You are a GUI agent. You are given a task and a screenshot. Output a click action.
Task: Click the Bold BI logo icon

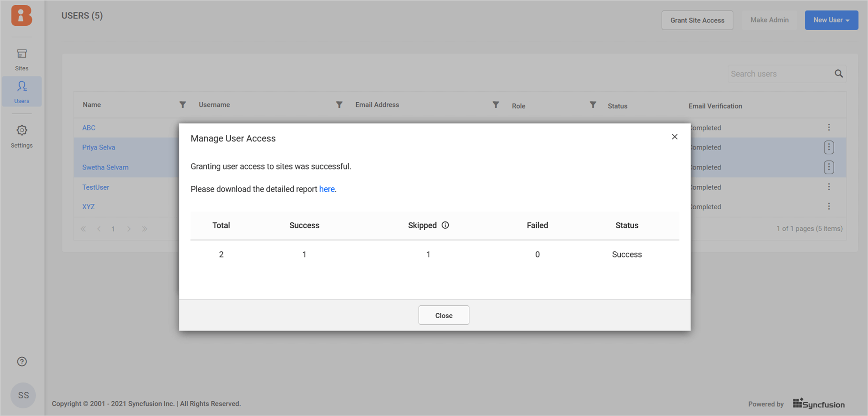(x=21, y=15)
